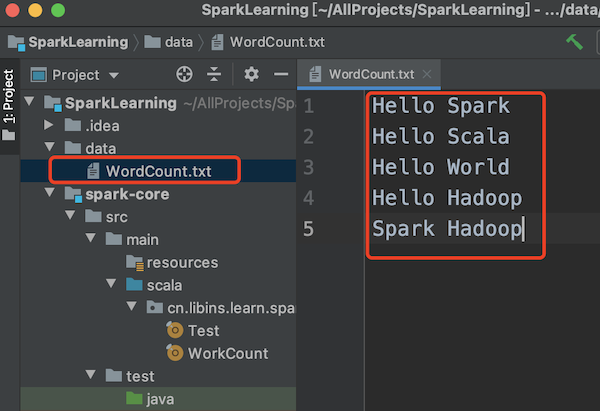Hide the Project panel with minus icon
The height and width of the screenshot is (411, 600).
click(x=281, y=75)
